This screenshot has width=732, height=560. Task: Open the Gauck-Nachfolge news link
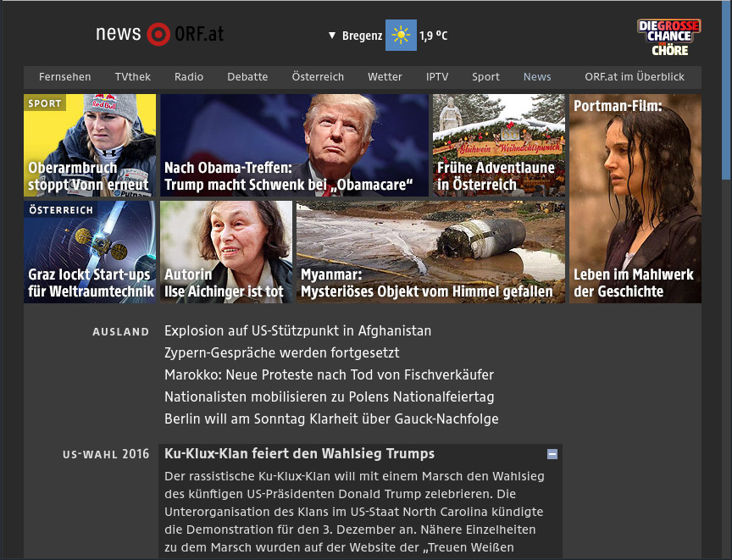point(331,419)
